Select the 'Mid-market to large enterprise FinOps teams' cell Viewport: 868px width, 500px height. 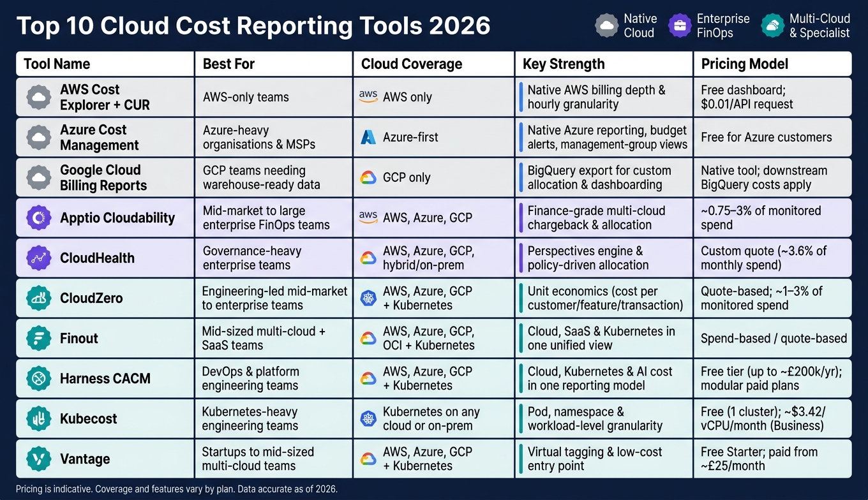pyautogui.click(x=274, y=217)
